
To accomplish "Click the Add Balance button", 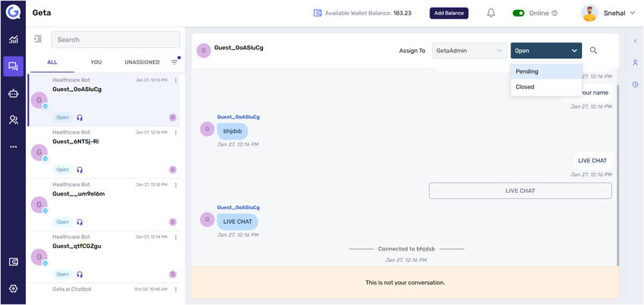I will (449, 13).
